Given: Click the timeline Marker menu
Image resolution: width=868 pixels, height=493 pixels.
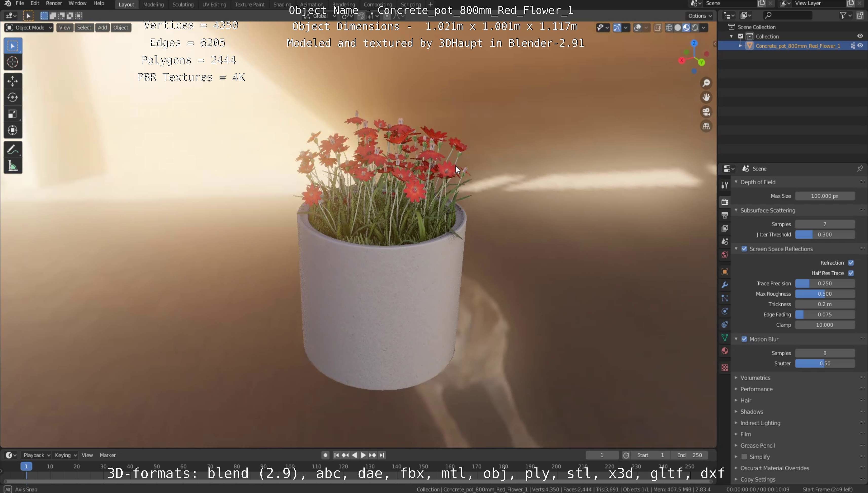Looking at the screenshot, I should pyautogui.click(x=108, y=455).
